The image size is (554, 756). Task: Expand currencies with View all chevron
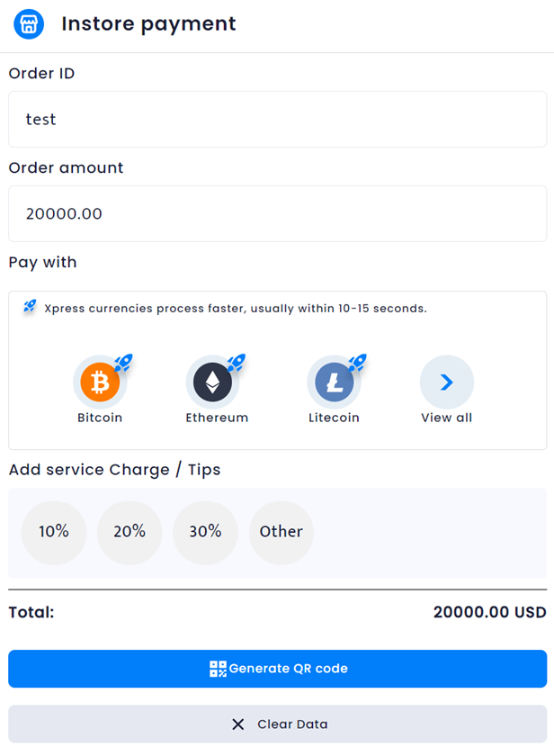447,382
